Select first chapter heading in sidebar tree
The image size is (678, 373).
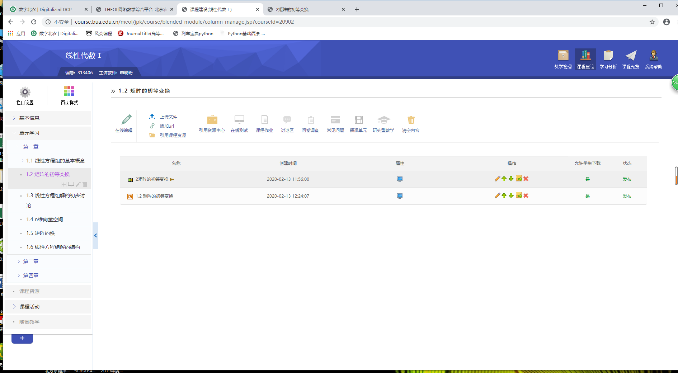(x=31, y=147)
